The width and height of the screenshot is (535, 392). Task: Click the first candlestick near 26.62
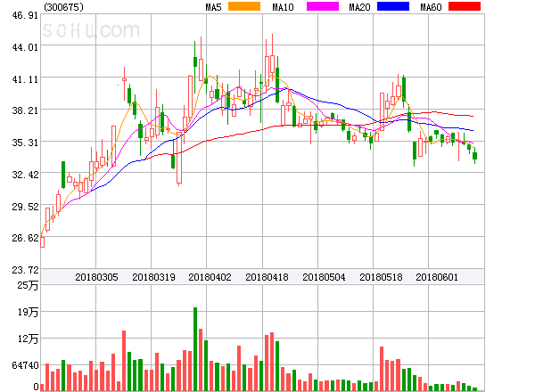coord(42,242)
